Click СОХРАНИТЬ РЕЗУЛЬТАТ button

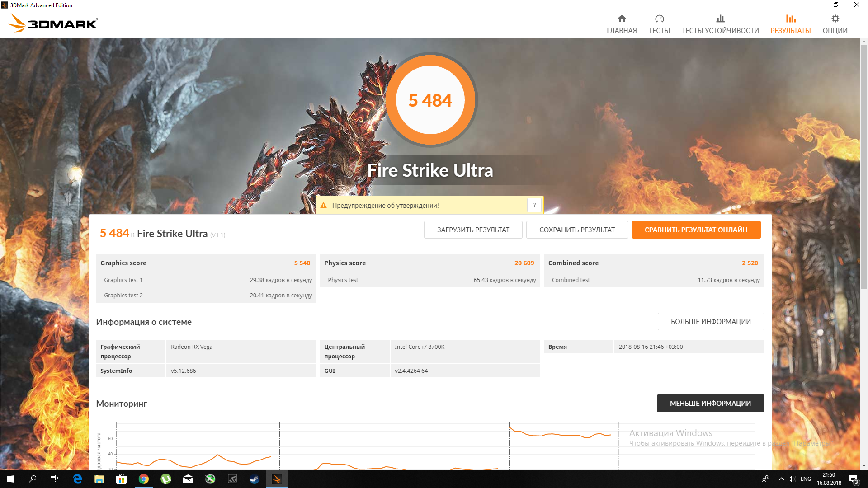point(577,230)
